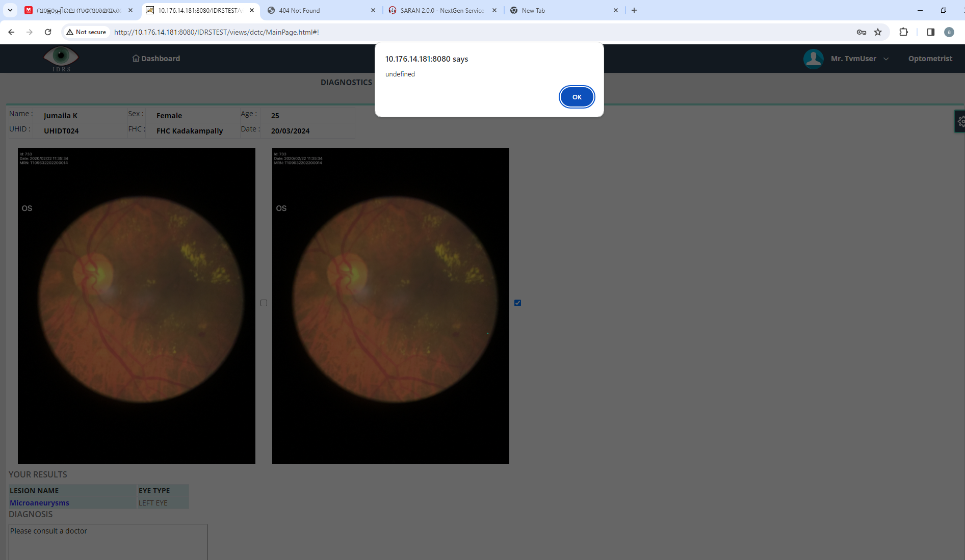This screenshot has height=560, width=965.
Task: Select the Female sex value
Action: 169,116
